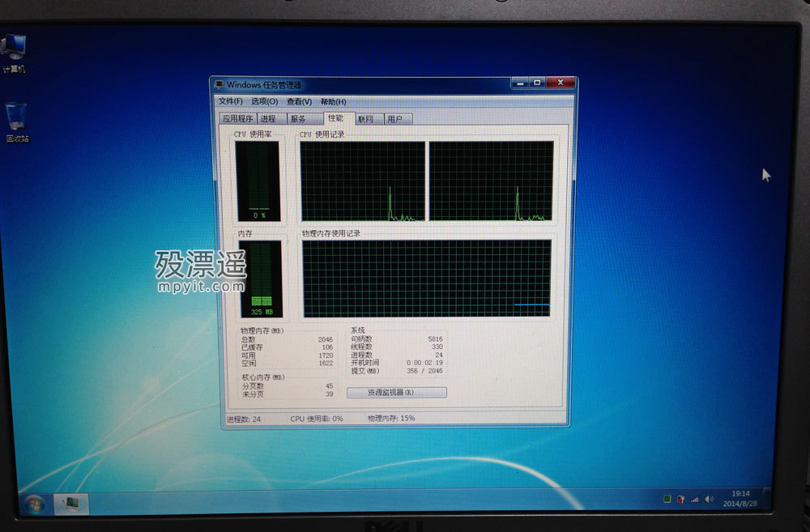Screen dimensions: 810x532
Task: Open the 帮助(H) menu
Action: coord(333,102)
